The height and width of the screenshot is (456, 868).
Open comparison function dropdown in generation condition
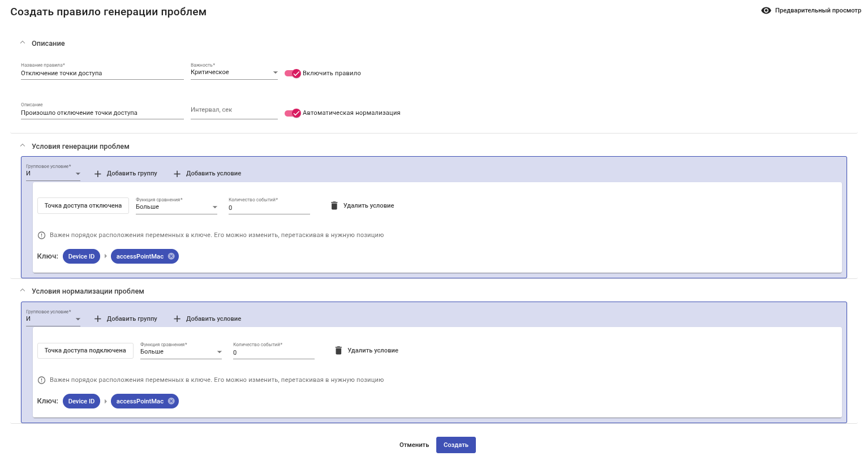(x=177, y=207)
